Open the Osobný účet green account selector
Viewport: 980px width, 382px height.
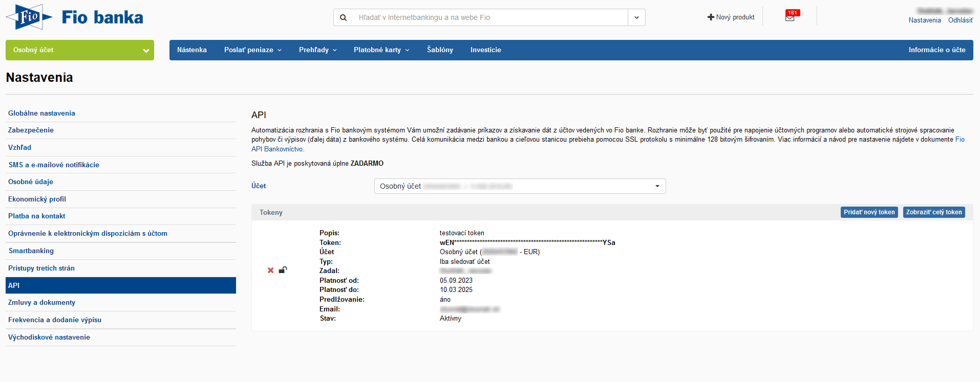click(80, 50)
